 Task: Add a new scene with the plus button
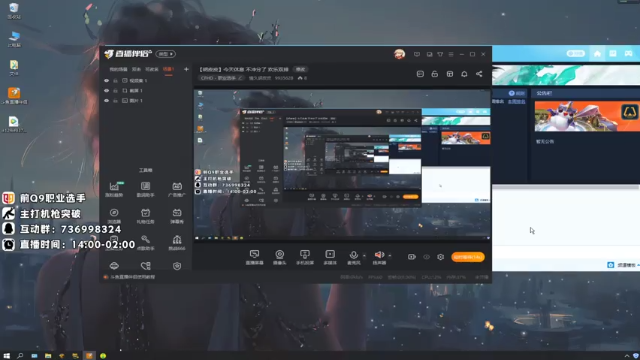coord(186,69)
